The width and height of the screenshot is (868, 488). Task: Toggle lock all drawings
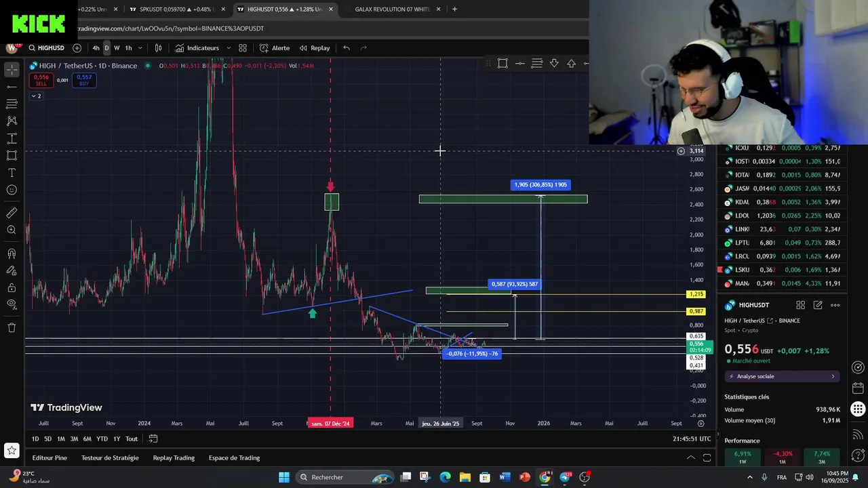coord(12,287)
